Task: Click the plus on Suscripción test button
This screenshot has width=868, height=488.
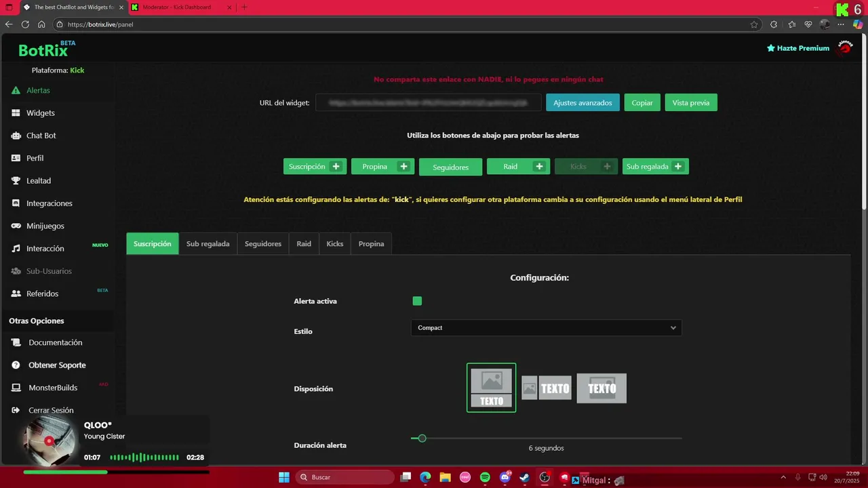Action: tap(335, 166)
